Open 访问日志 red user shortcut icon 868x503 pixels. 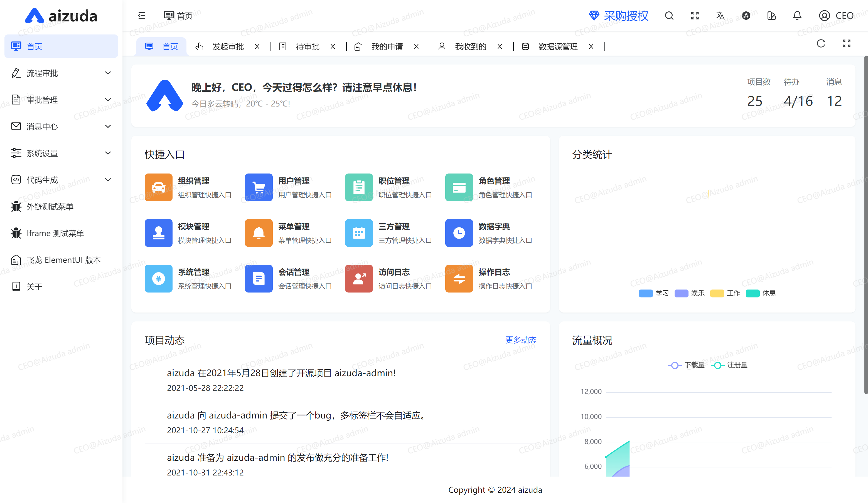(359, 278)
